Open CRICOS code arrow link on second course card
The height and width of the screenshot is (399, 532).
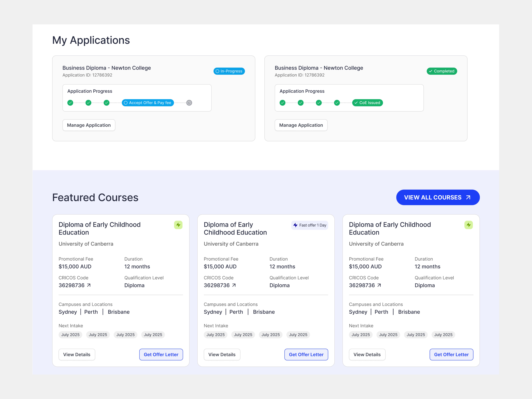(234, 285)
